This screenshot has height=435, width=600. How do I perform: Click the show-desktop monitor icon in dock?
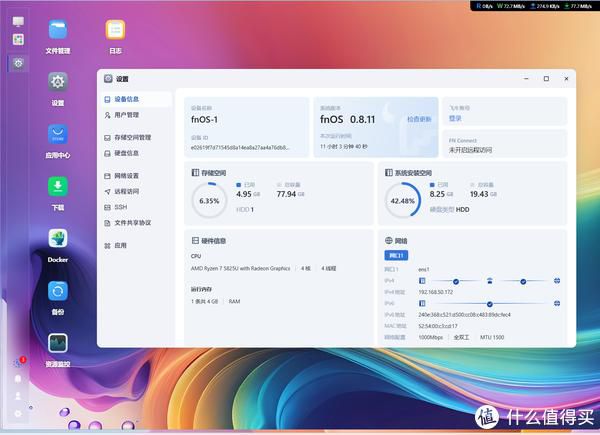(18, 21)
